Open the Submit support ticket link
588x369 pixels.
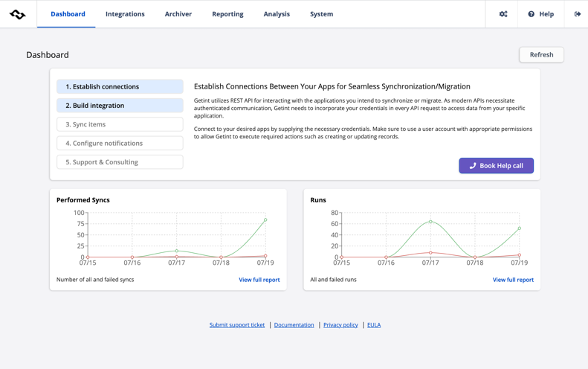[237, 325]
